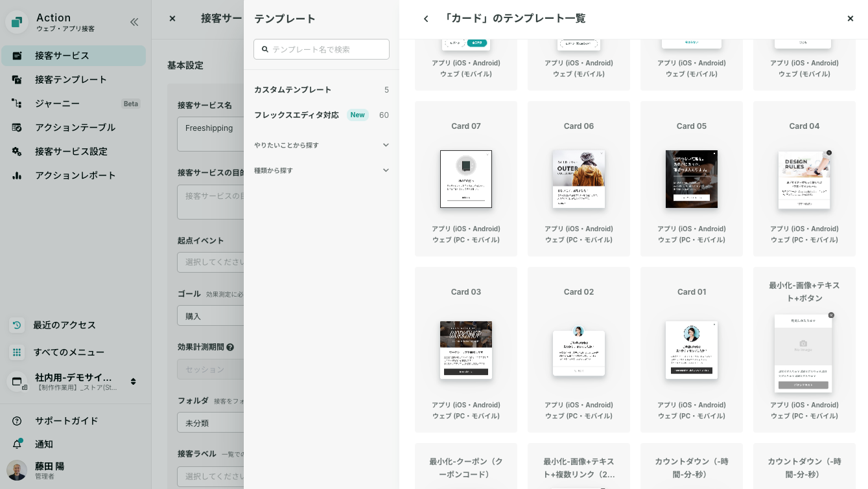The height and width of the screenshot is (489, 868).
Task: Close the 接客サービス editing screen
Action: (x=172, y=19)
